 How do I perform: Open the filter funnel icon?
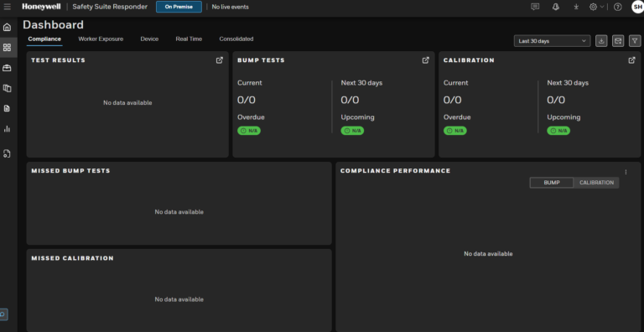[x=635, y=41]
